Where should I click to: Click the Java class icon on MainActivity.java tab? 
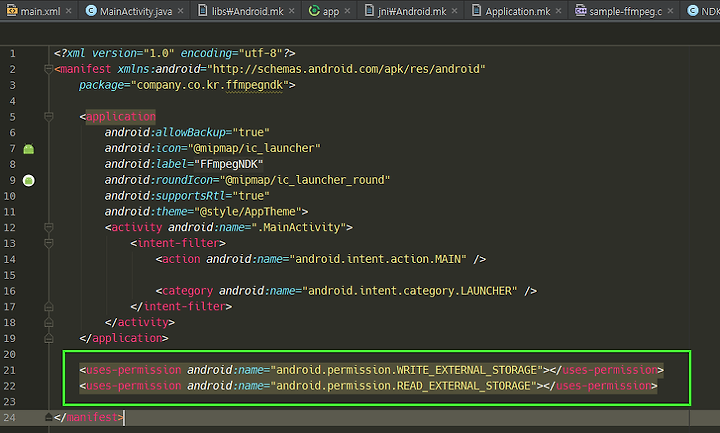[x=91, y=11]
